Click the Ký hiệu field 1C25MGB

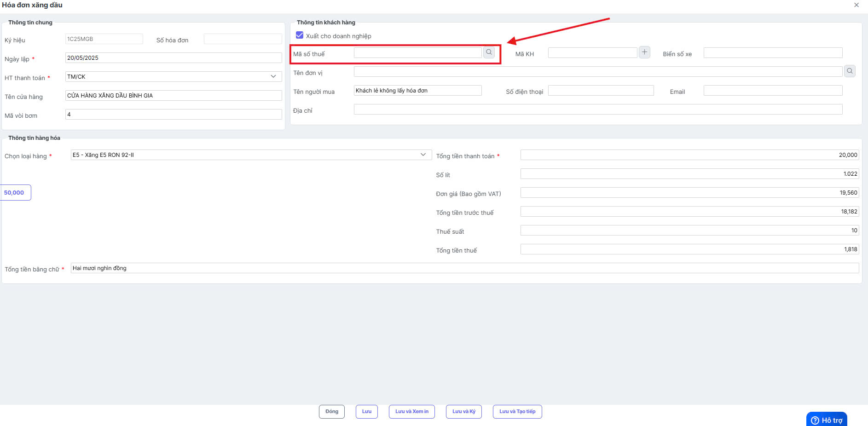point(104,39)
